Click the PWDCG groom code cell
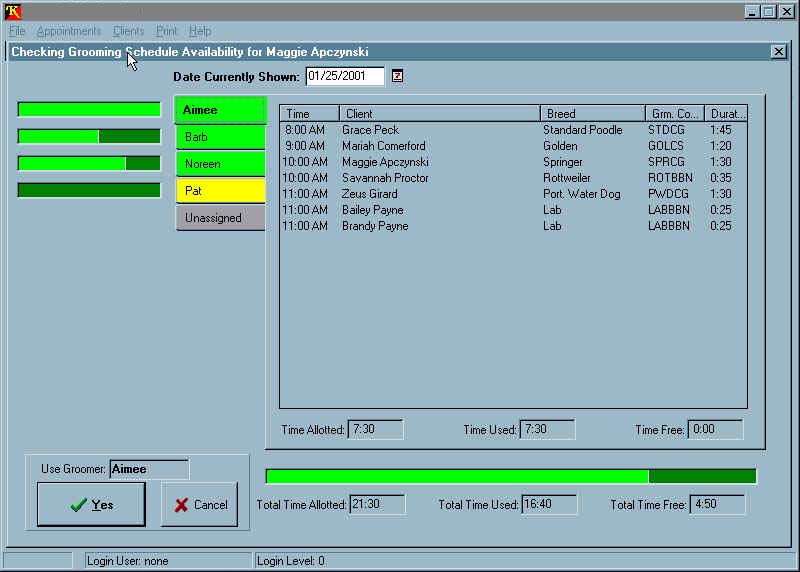The image size is (800, 572). pyautogui.click(x=668, y=194)
